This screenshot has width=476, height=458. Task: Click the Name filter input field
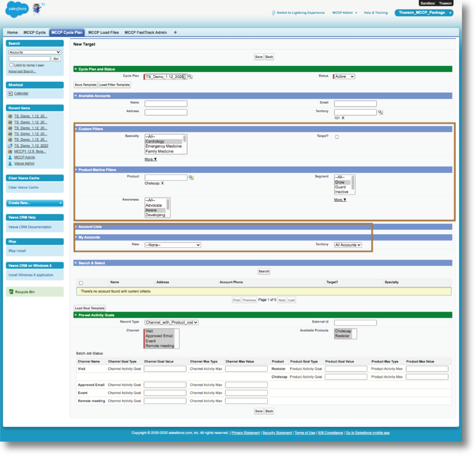pos(166,104)
